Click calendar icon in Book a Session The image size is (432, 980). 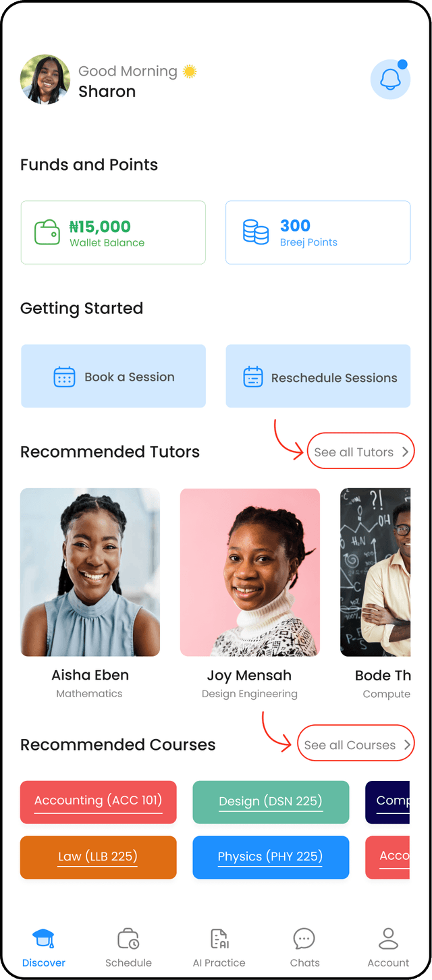(64, 377)
